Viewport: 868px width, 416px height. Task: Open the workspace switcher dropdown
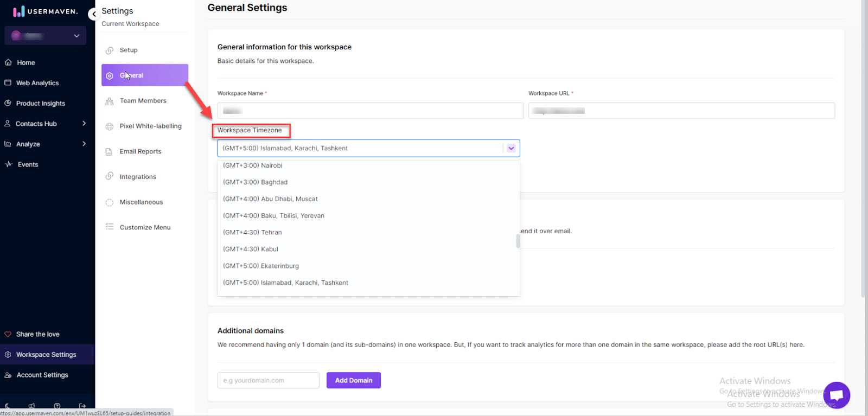(46, 36)
